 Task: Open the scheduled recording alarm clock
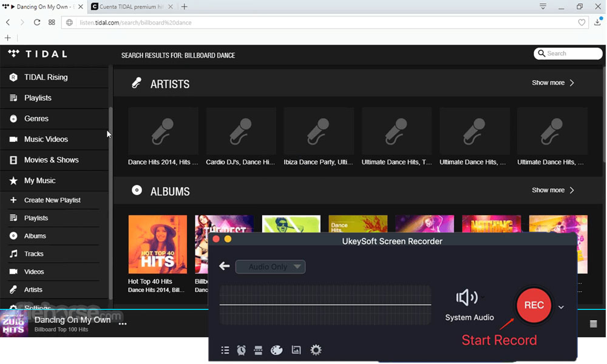pyautogui.click(x=241, y=351)
